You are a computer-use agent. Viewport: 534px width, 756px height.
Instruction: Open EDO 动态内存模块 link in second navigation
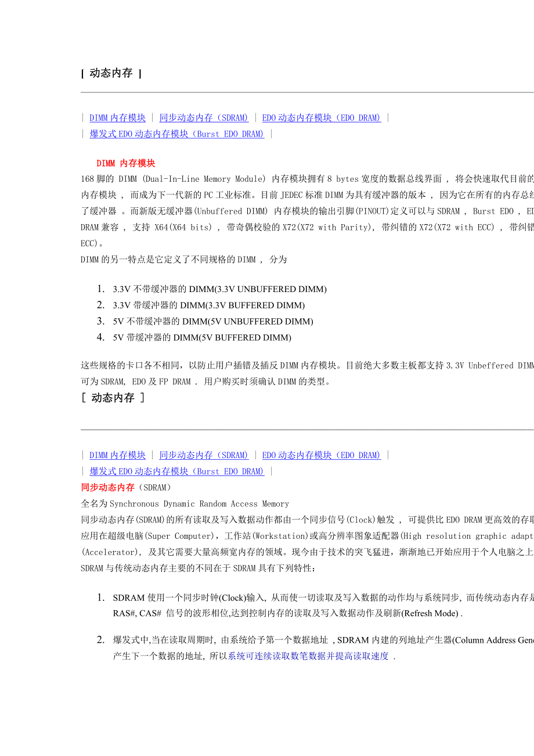322,455
